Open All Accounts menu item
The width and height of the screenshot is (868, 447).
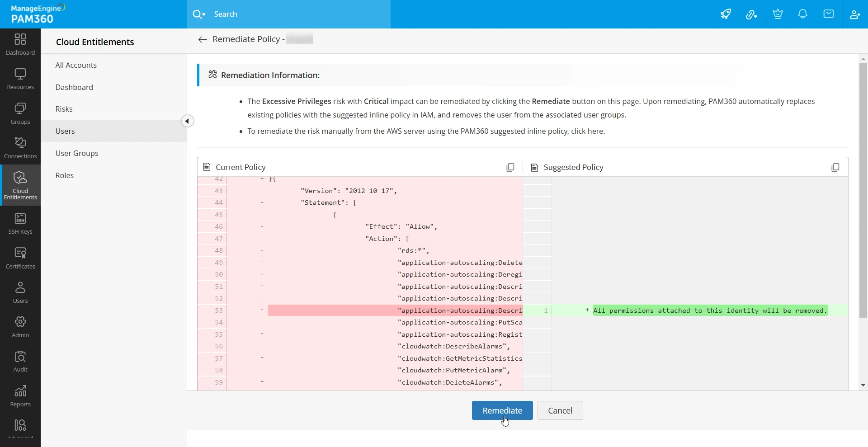76,65
